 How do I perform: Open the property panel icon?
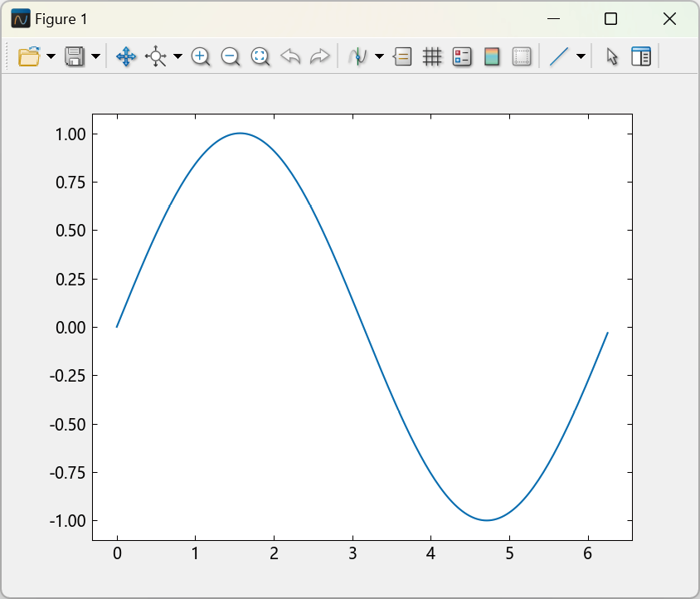click(x=641, y=56)
